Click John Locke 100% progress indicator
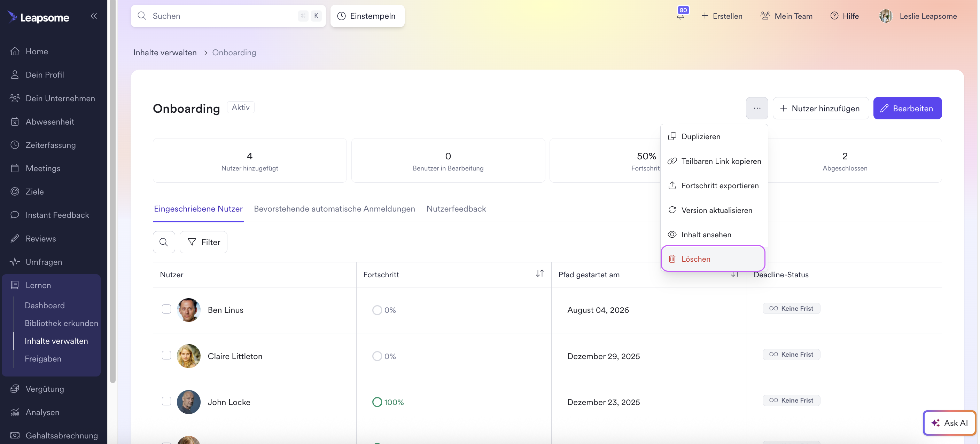 pyautogui.click(x=388, y=402)
